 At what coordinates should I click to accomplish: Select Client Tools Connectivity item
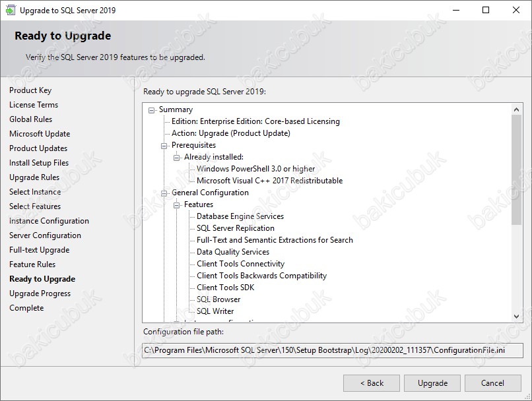pos(240,264)
